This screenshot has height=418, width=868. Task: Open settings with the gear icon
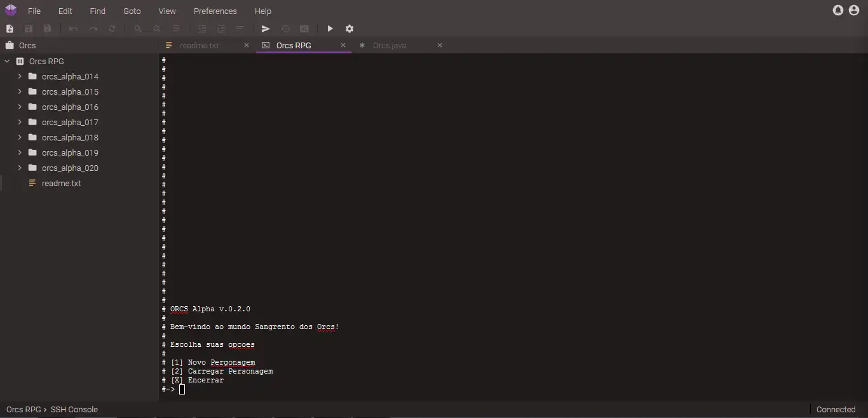coord(349,29)
